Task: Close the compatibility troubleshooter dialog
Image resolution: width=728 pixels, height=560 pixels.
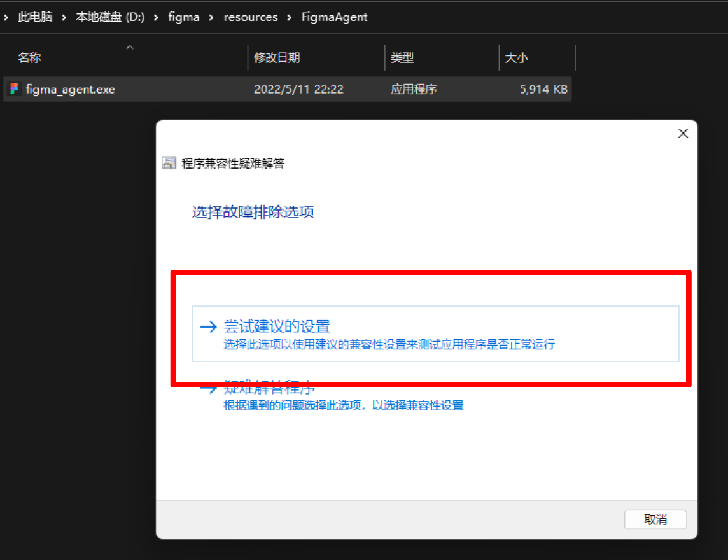Action: (683, 134)
